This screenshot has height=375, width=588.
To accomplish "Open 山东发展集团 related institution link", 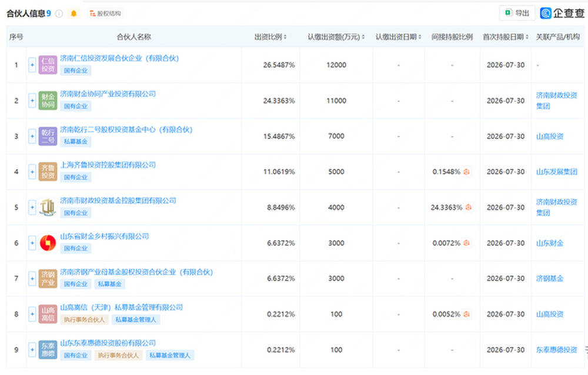I will 556,171.
